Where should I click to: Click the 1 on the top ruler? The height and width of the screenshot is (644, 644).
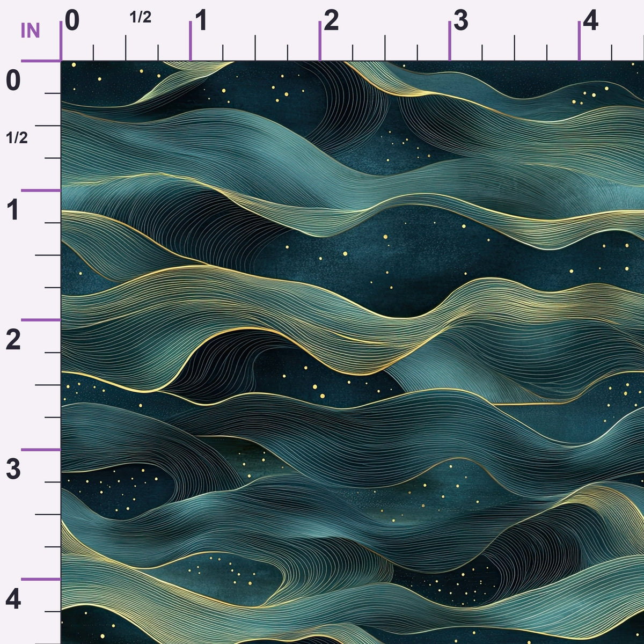point(201,21)
